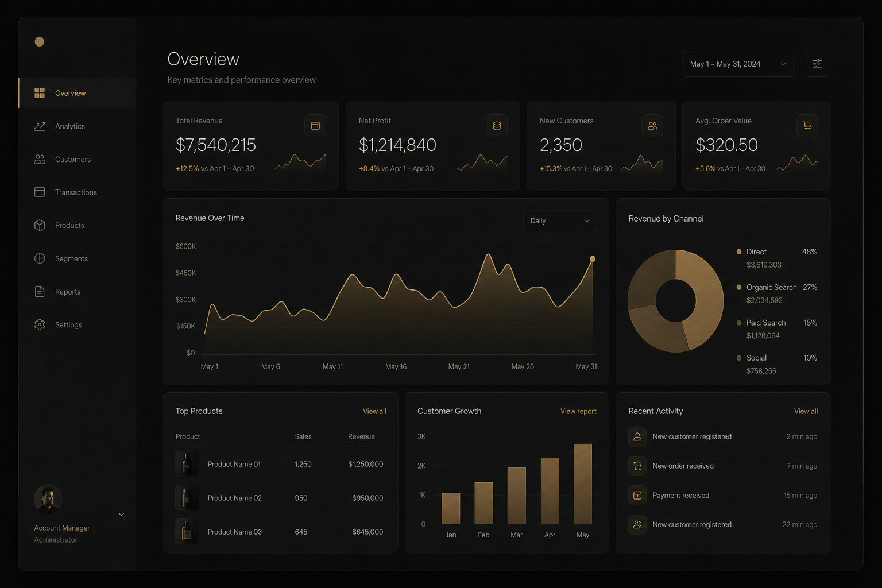Click the Direct channel legend dot
This screenshot has height=588, width=882.
[x=739, y=252]
